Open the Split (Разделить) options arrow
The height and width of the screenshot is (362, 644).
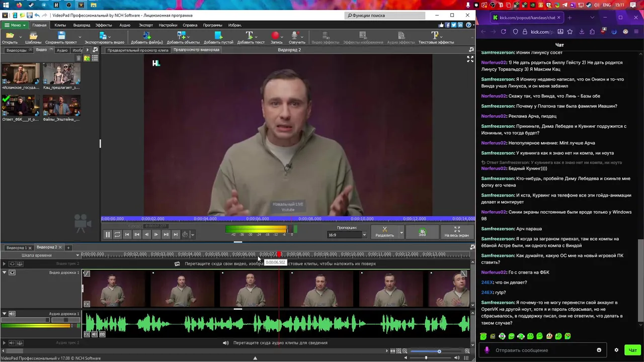[401, 232]
